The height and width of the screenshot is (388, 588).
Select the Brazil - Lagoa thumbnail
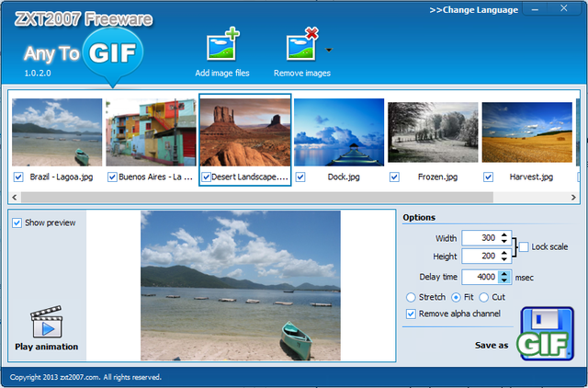(x=57, y=132)
